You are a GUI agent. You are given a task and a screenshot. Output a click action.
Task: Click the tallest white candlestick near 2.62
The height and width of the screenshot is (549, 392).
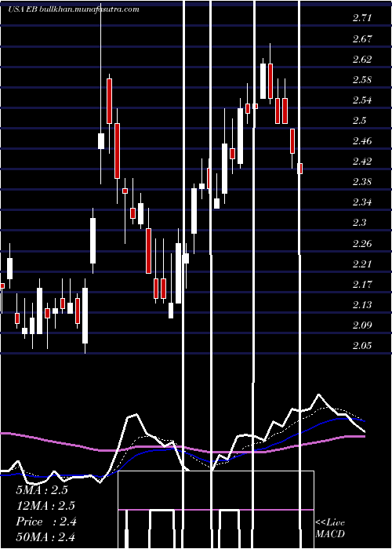point(263,81)
